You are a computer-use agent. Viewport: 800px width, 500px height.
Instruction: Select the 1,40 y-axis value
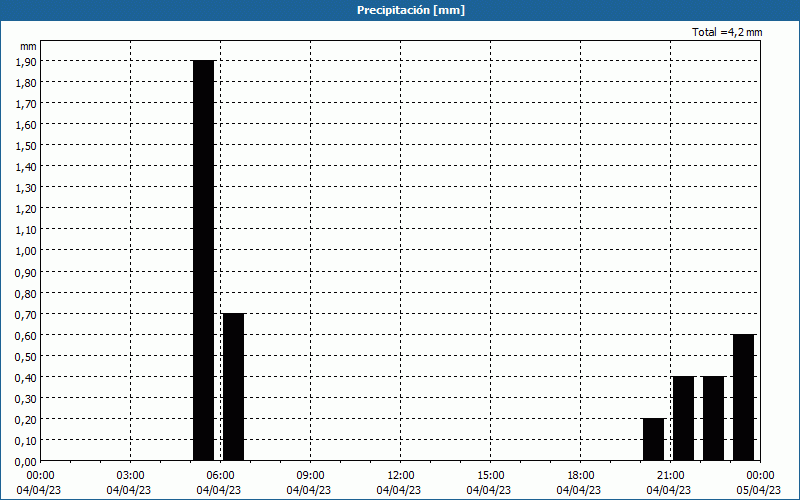(26, 166)
